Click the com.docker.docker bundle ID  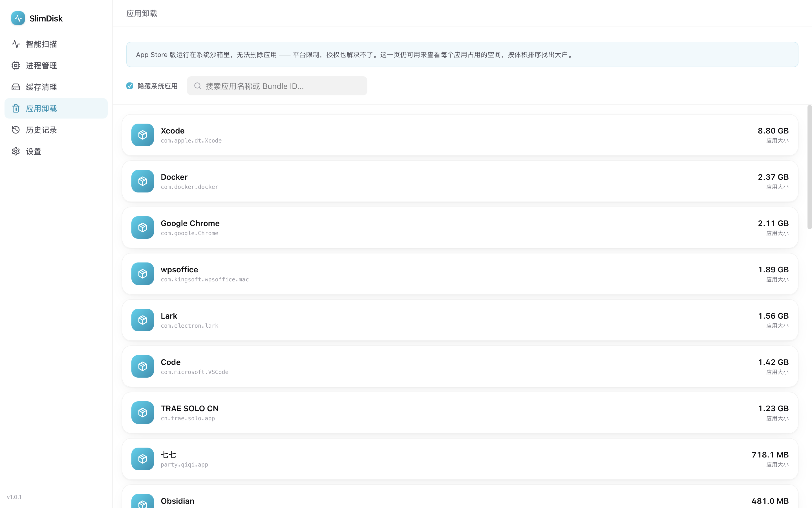coord(189,187)
